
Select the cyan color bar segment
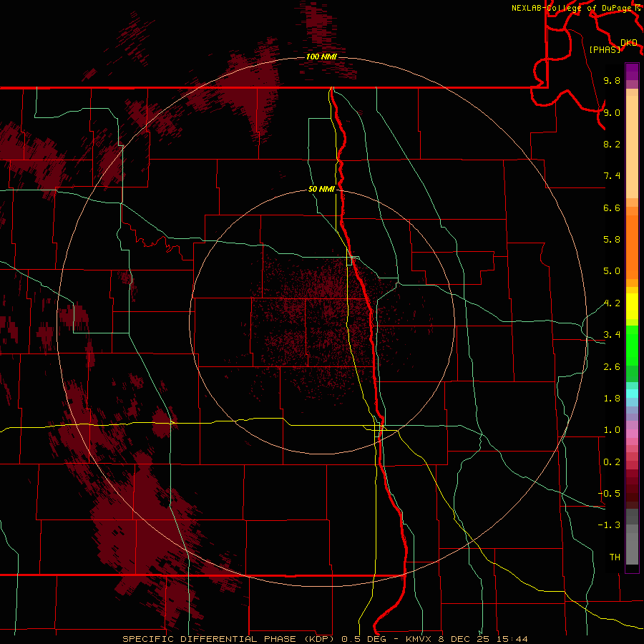pyautogui.click(x=632, y=394)
